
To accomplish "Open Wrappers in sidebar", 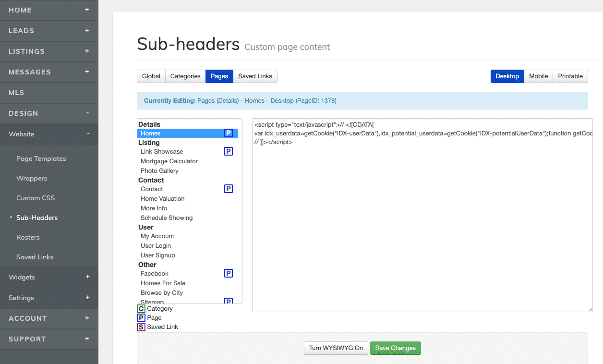I will click(32, 178).
